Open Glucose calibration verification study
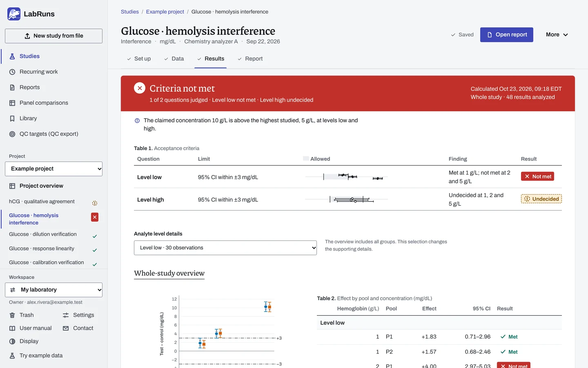The height and width of the screenshot is (368, 588). pos(53,263)
